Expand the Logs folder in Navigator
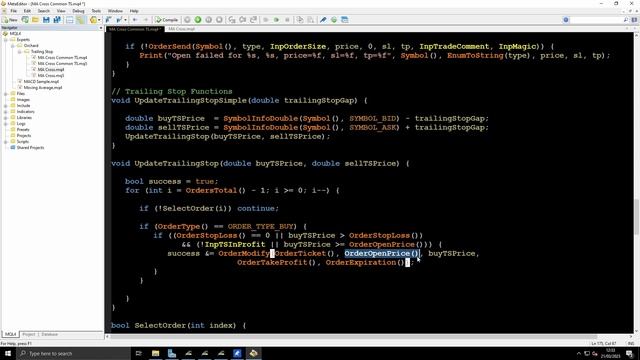Image resolution: width=640 pixels, height=360 pixels. coord(6,124)
